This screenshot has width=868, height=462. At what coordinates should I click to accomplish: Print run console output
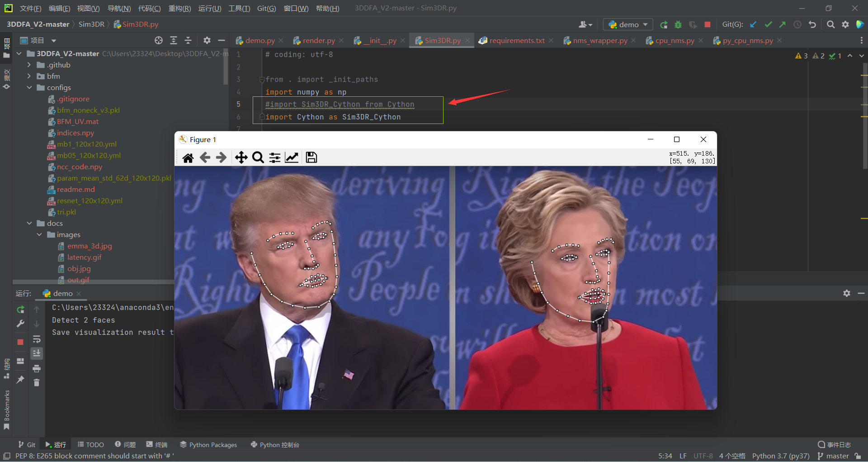37,368
